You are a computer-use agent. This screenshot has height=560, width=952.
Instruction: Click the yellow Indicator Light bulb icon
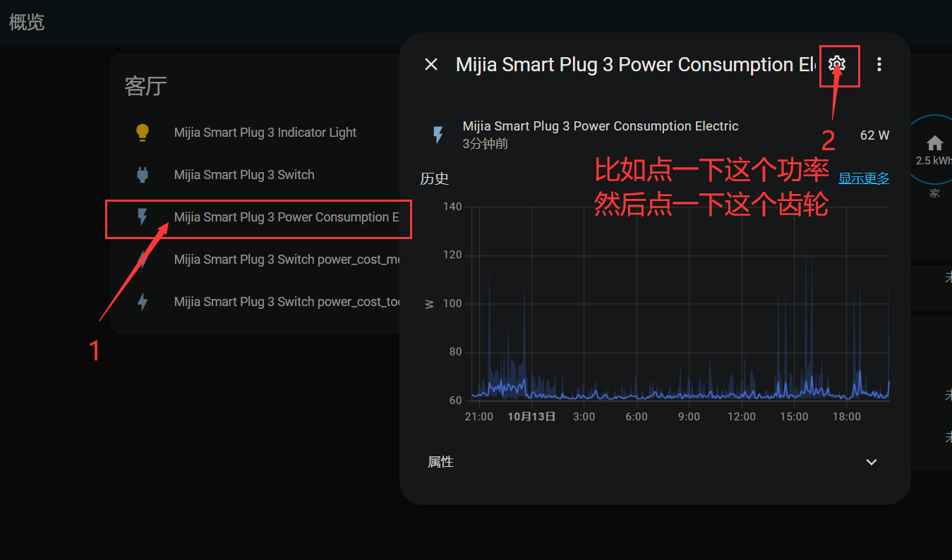(x=143, y=133)
